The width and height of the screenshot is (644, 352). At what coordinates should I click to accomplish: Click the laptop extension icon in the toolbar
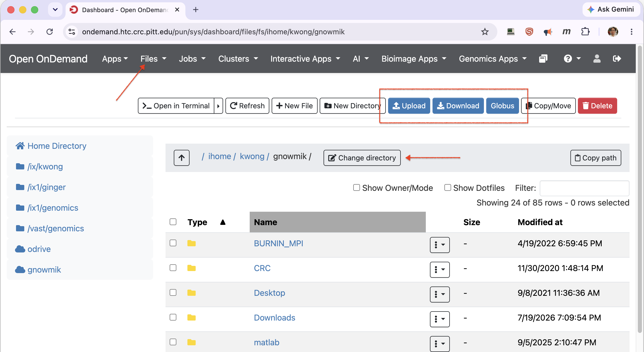coord(511,32)
